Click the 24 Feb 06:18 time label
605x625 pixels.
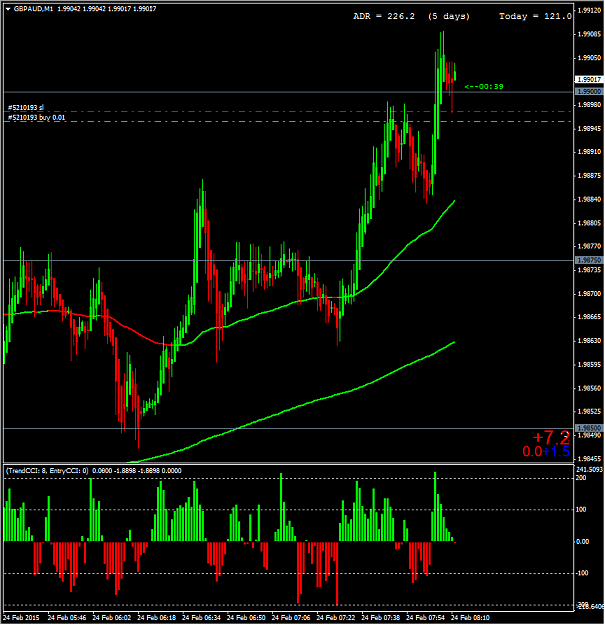tap(156, 618)
